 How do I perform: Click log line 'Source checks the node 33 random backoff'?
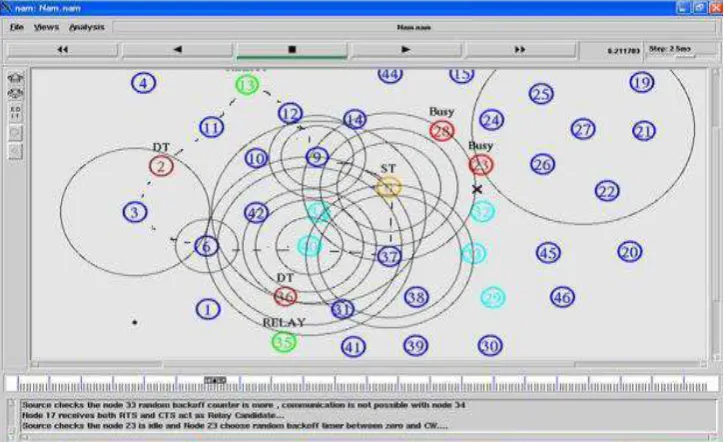click(x=243, y=405)
